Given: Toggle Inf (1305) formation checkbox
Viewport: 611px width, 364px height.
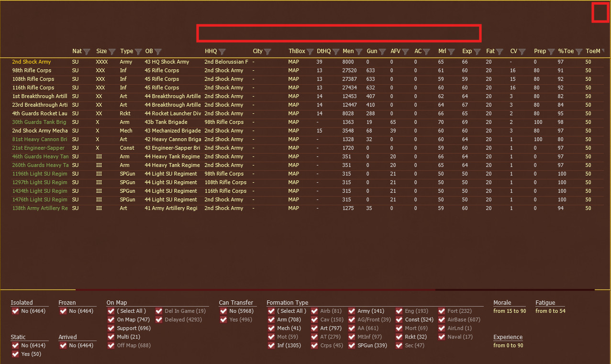Looking at the screenshot, I should pyautogui.click(x=271, y=345).
